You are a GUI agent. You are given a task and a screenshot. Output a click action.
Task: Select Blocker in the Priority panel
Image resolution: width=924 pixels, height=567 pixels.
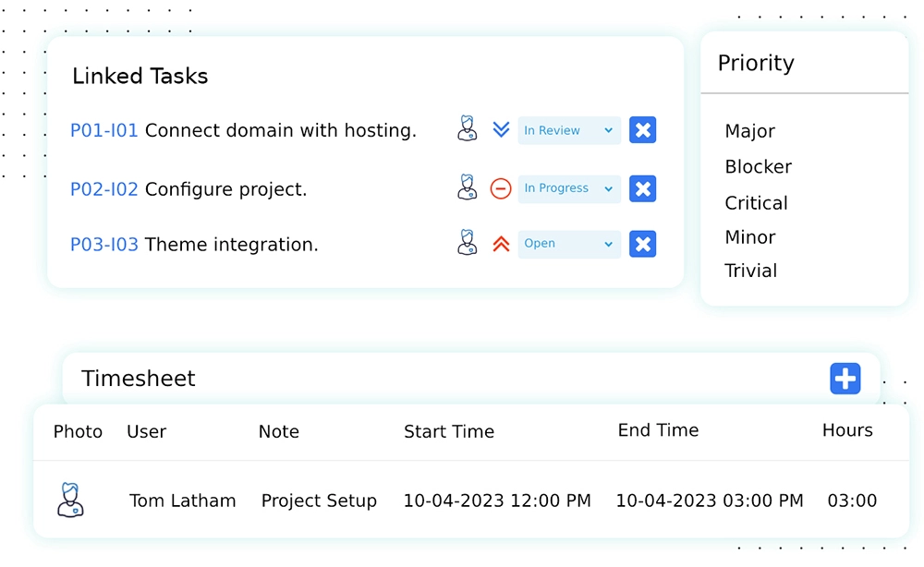point(758,167)
